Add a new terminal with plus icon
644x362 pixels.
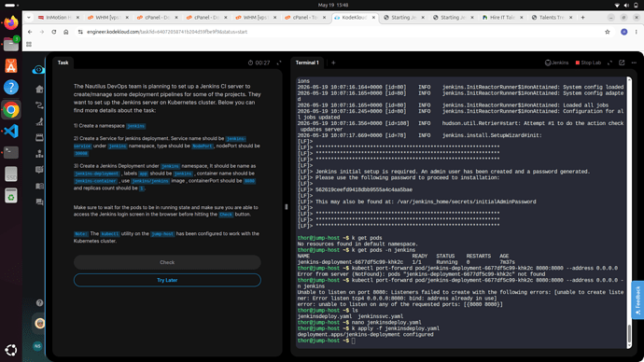[333, 63]
